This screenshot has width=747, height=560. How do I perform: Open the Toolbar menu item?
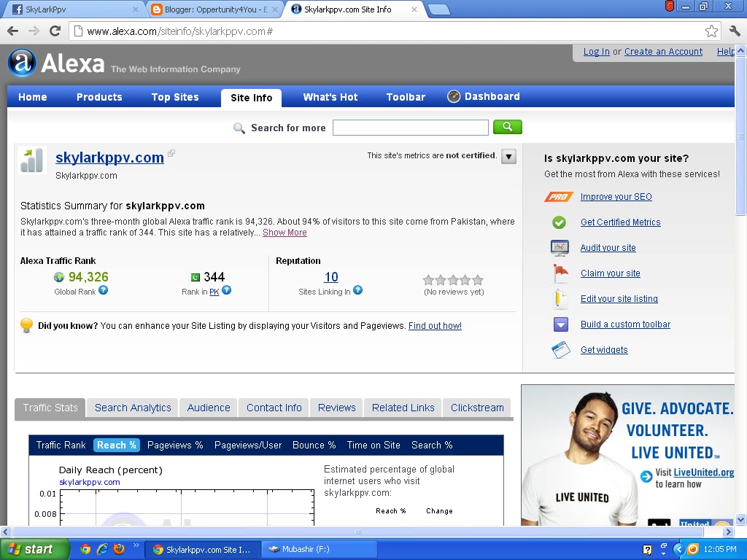coord(406,97)
